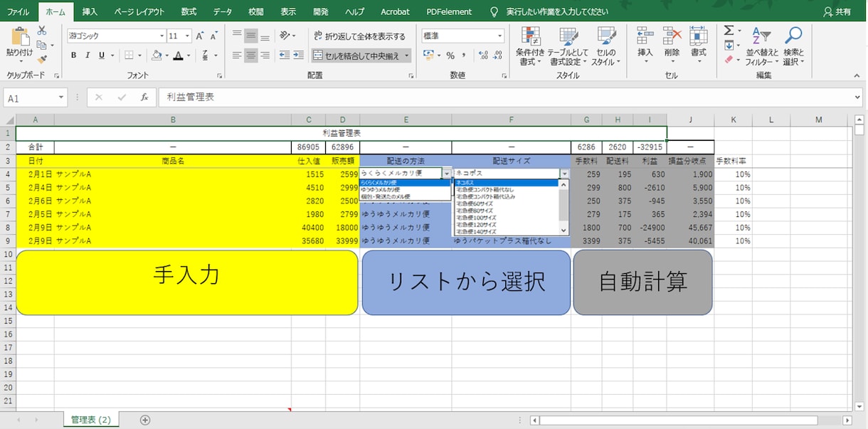The height and width of the screenshot is (429, 868).
Task: Click the horizontal scrollbar thumb
Action: [678, 420]
